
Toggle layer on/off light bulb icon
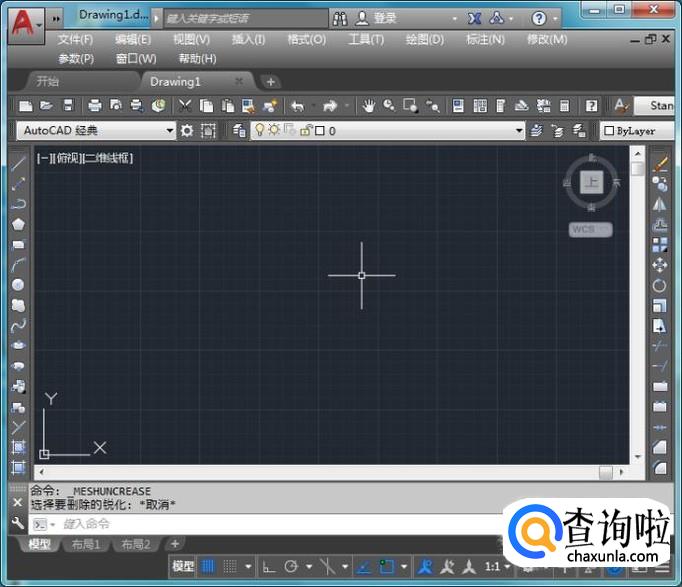[258, 130]
